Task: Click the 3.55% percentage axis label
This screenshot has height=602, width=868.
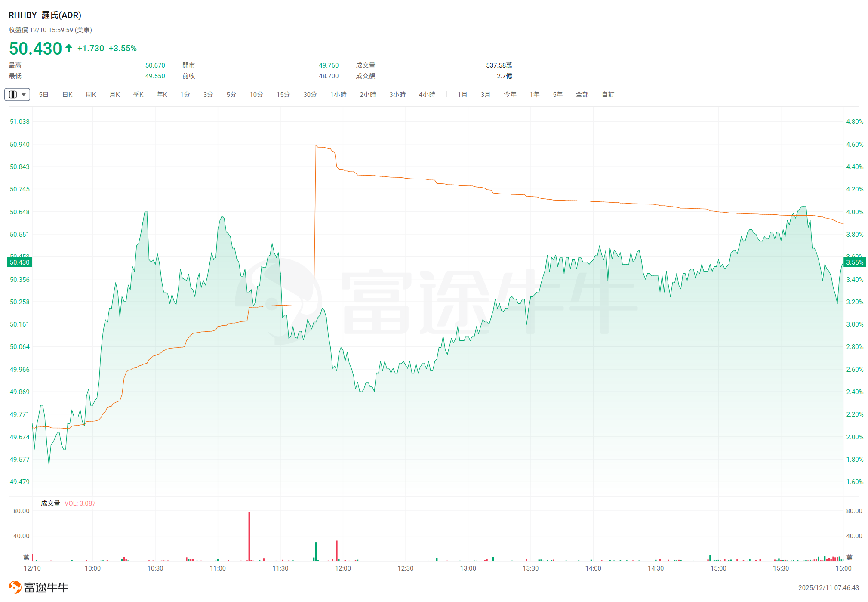Action: click(x=854, y=262)
